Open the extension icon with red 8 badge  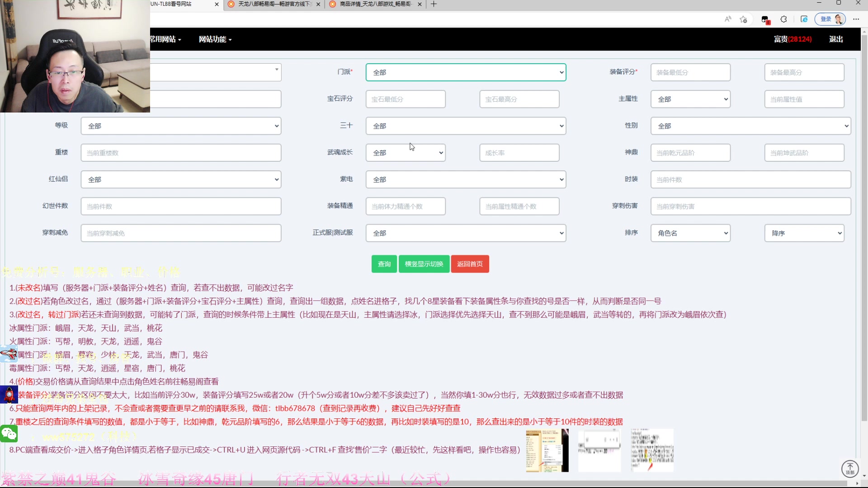pyautogui.click(x=765, y=19)
